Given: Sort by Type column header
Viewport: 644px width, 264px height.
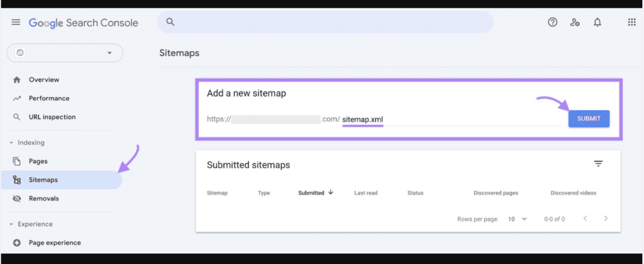Looking at the screenshot, I should click(x=264, y=193).
